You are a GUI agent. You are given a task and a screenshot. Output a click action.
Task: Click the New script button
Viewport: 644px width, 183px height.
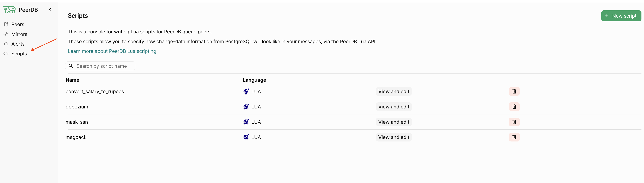tap(621, 16)
